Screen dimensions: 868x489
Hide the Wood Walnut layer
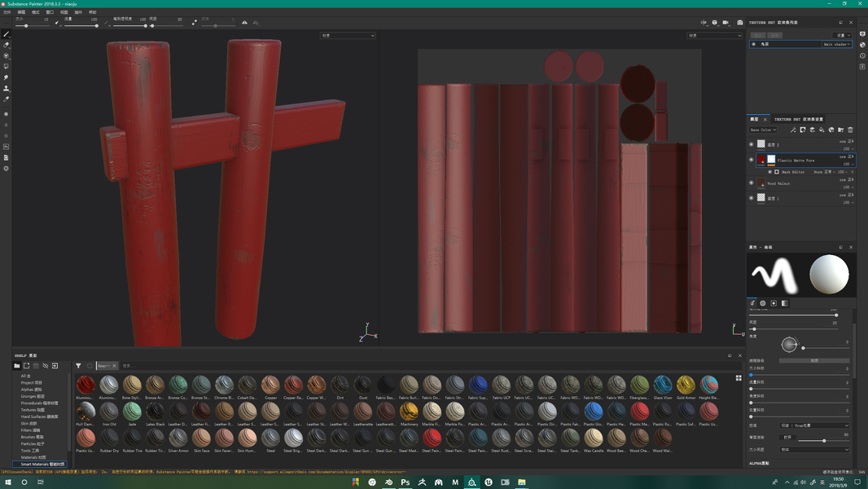(x=752, y=183)
